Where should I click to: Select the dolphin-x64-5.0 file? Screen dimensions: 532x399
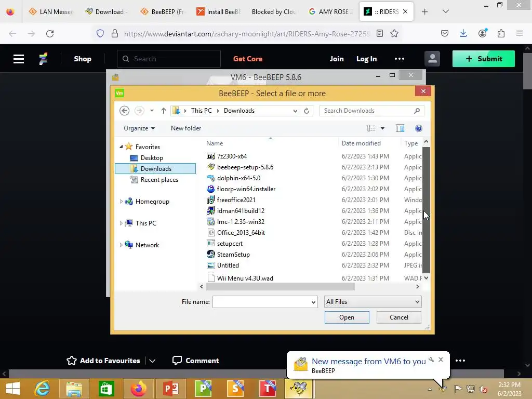(x=233, y=178)
